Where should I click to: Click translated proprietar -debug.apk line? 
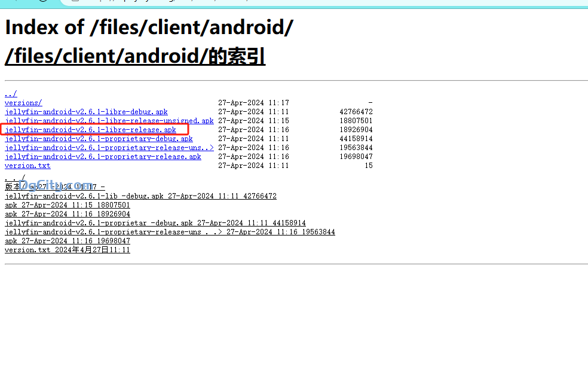(155, 223)
